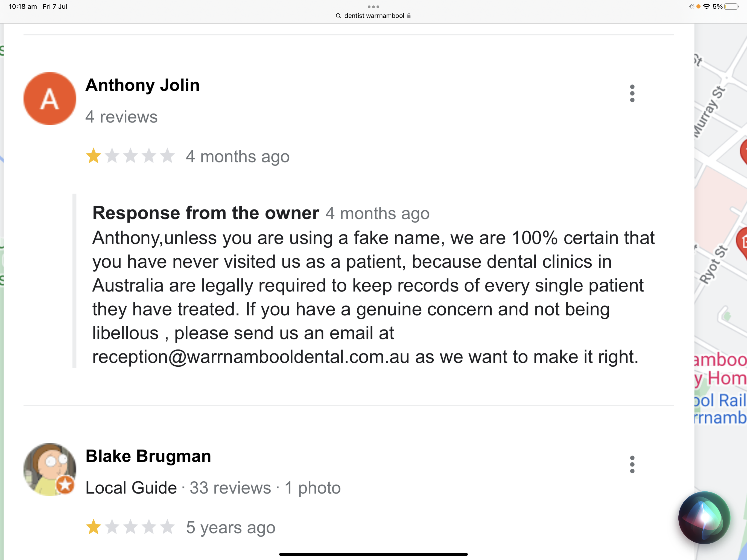The image size is (747, 560).
Task: Tap Anthony Jolin's one-star rating
Action: [x=130, y=156]
